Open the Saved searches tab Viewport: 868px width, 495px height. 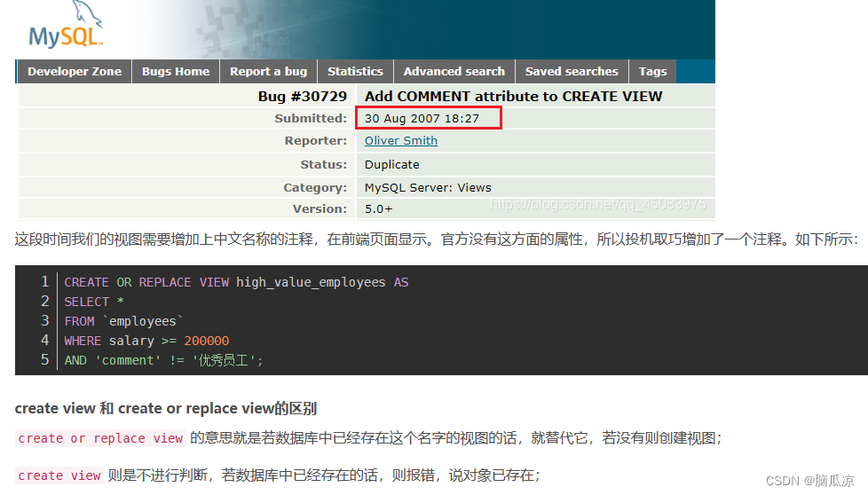pyautogui.click(x=572, y=71)
